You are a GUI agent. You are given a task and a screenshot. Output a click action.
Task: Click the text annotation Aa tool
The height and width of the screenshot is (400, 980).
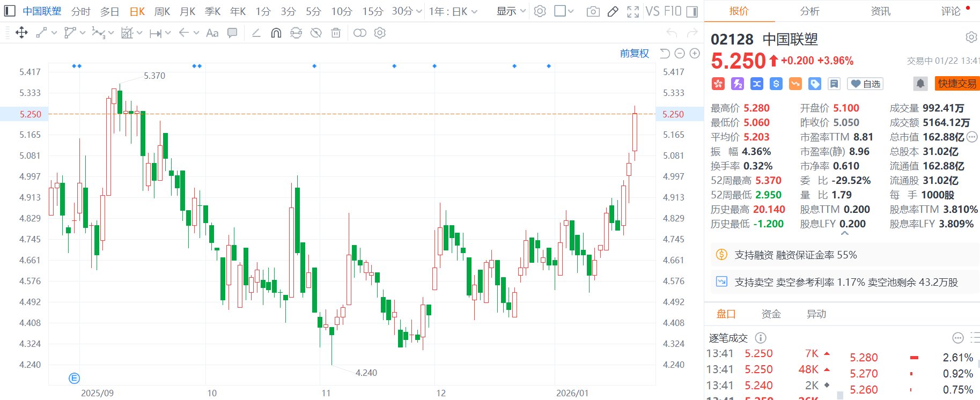tap(212, 33)
